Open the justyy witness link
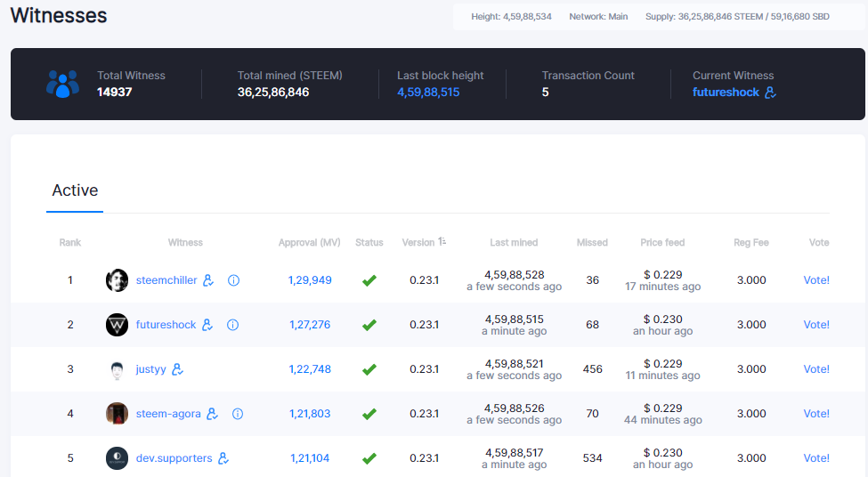Screen dimensions: 868x477 pyautogui.click(x=150, y=369)
